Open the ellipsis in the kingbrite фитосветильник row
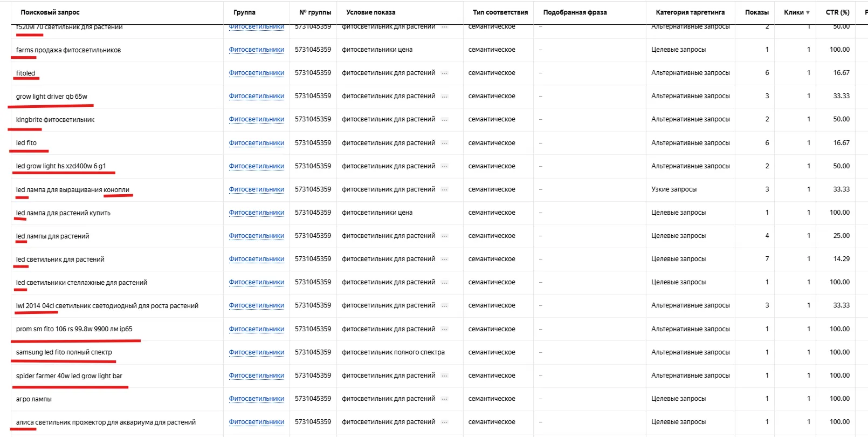 point(444,119)
